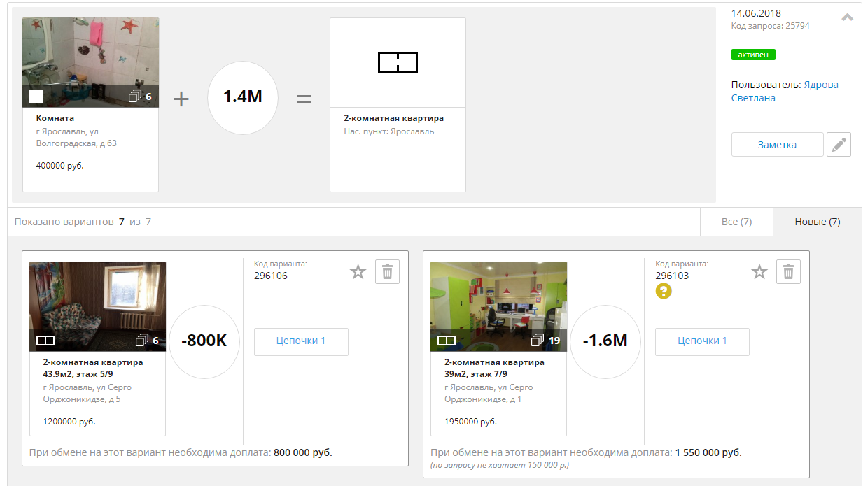This screenshot has width=868, height=486.
Task: Click the pencil edit icon beside Заметка
Action: (x=839, y=145)
